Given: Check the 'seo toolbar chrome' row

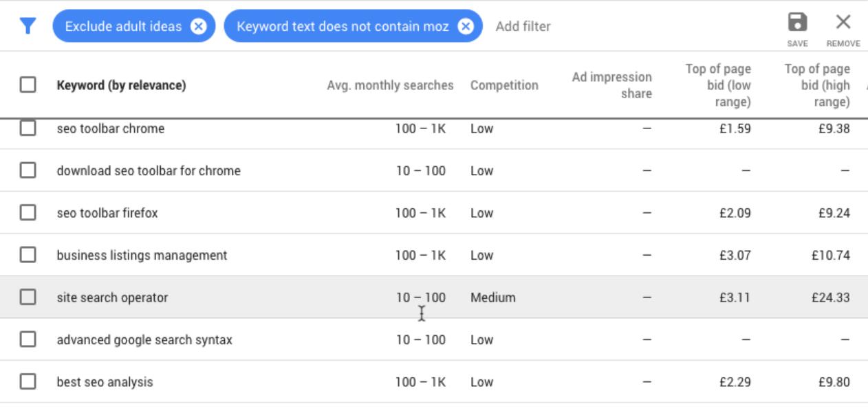Looking at the screenshot, I should [x=28, y=128].
